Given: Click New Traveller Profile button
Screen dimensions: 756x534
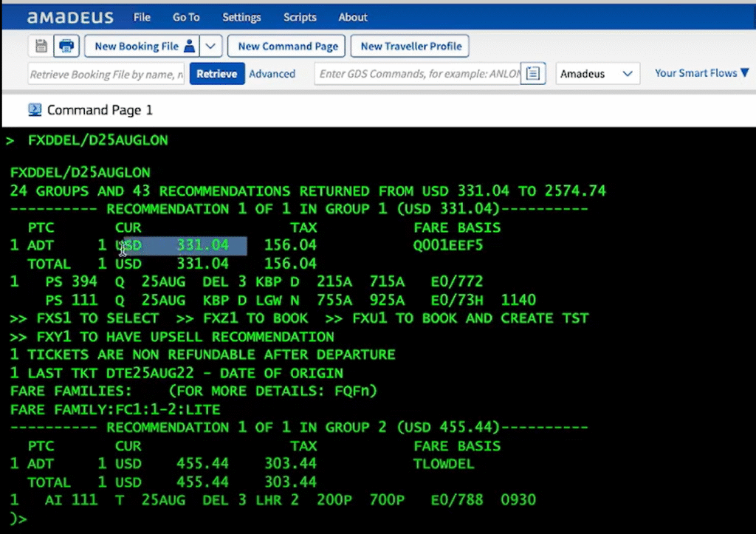Looking at the screenshot, I should click(x=410, y=47).
